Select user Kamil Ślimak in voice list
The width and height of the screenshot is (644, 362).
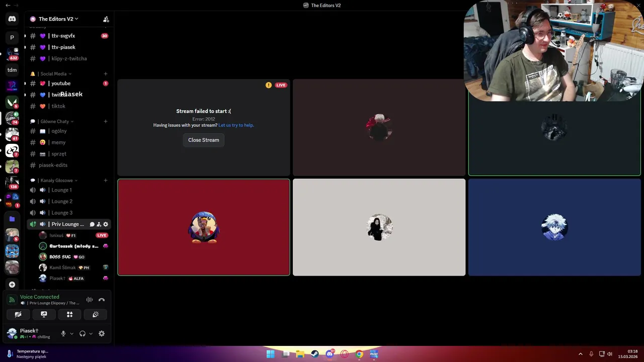[x=73, y=267]
